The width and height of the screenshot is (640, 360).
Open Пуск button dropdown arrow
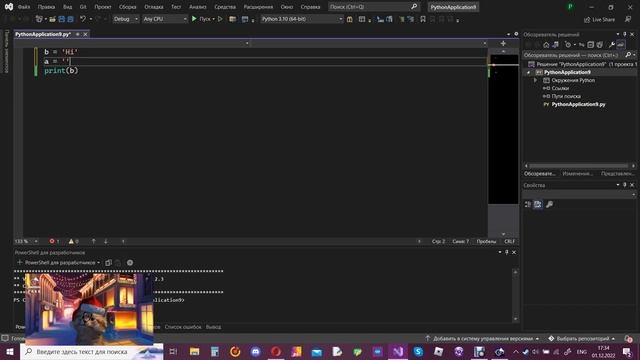(x=213, y=19)
